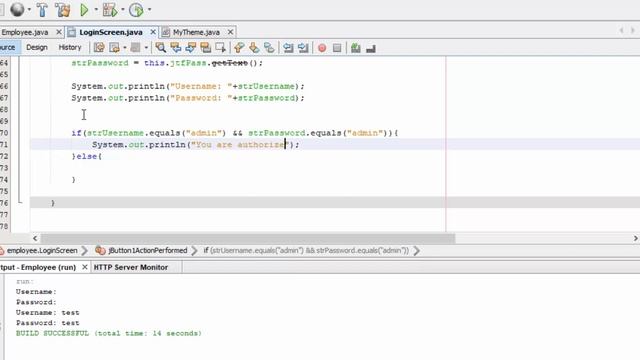Open the MyTheme.java tab
The image size is (640, 360).
196,32
